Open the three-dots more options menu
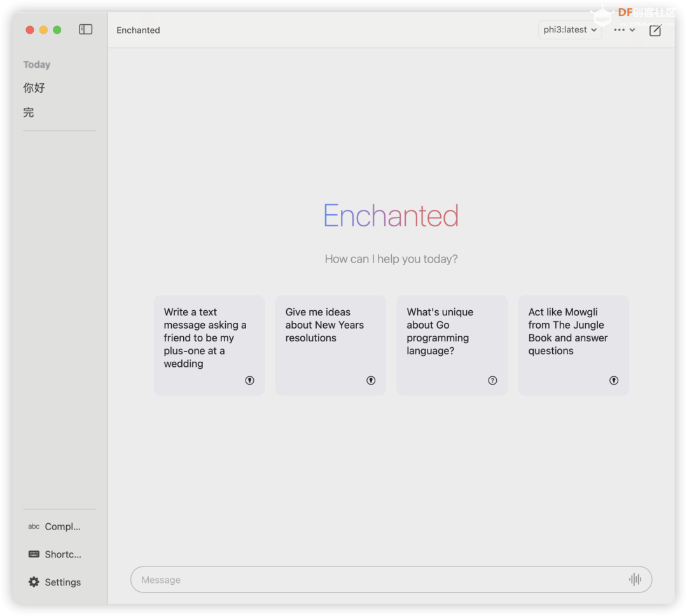Image resolution: width=687 pixels, height=616 pixels. click(x=625, y=30)
